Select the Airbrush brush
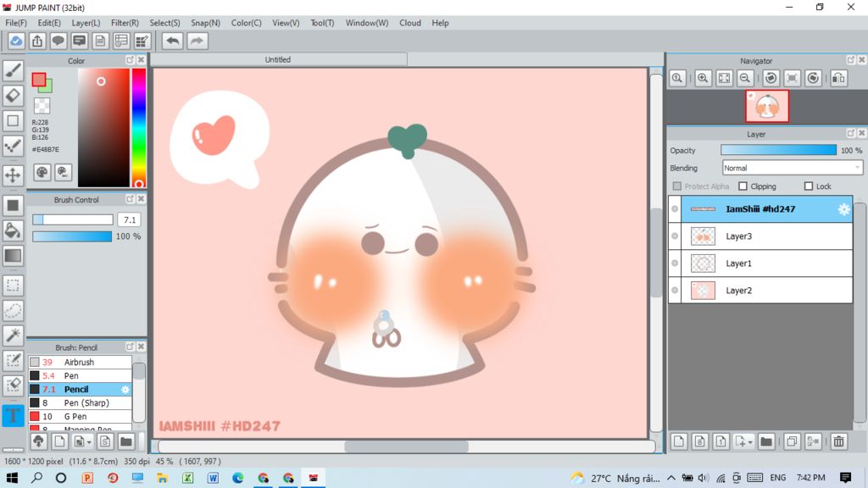868x488 pixels. tap(81, 362)
